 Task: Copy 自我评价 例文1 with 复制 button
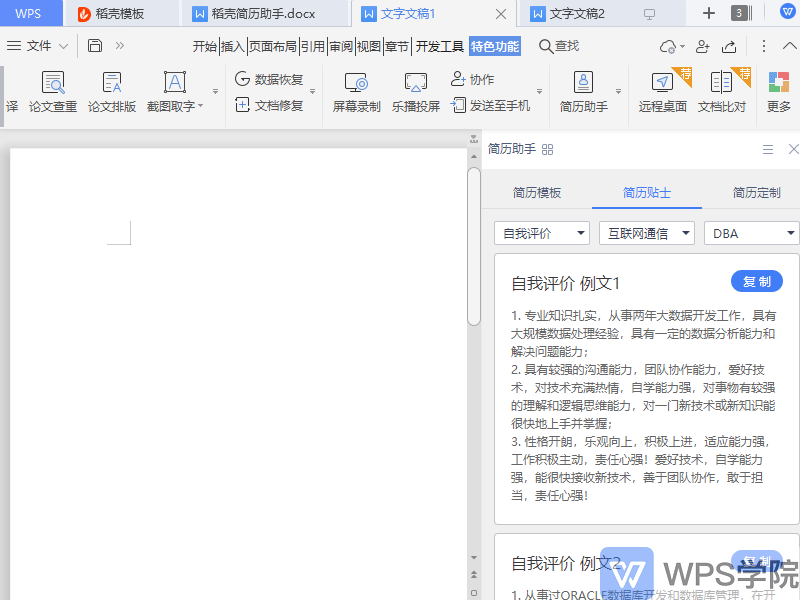757,281
